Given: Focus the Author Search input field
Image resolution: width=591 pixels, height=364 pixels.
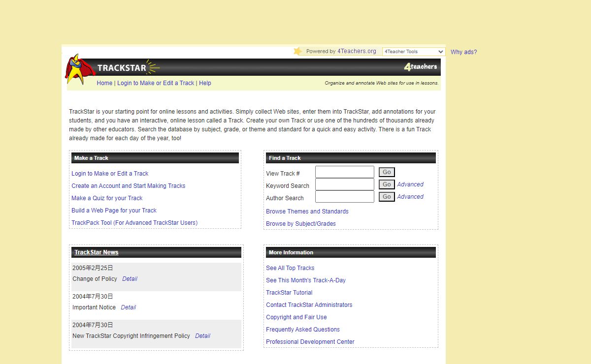Looking at the screenshot, I should click(345, 197).
